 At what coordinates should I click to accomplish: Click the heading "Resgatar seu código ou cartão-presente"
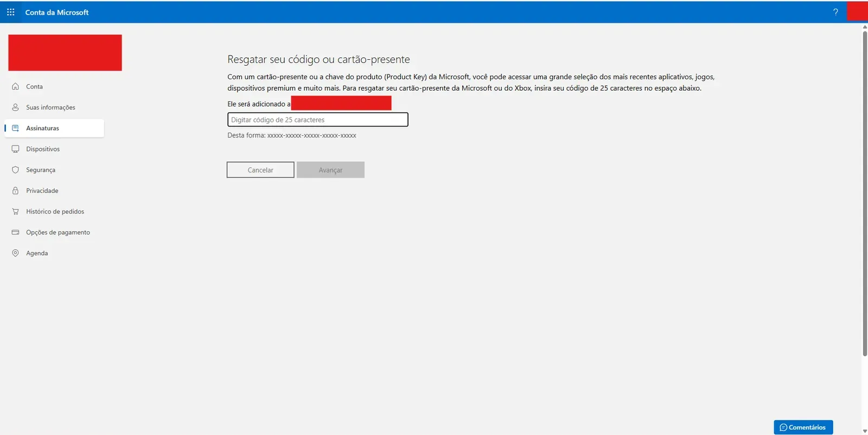pyautogui.click(x=318, y=59)
